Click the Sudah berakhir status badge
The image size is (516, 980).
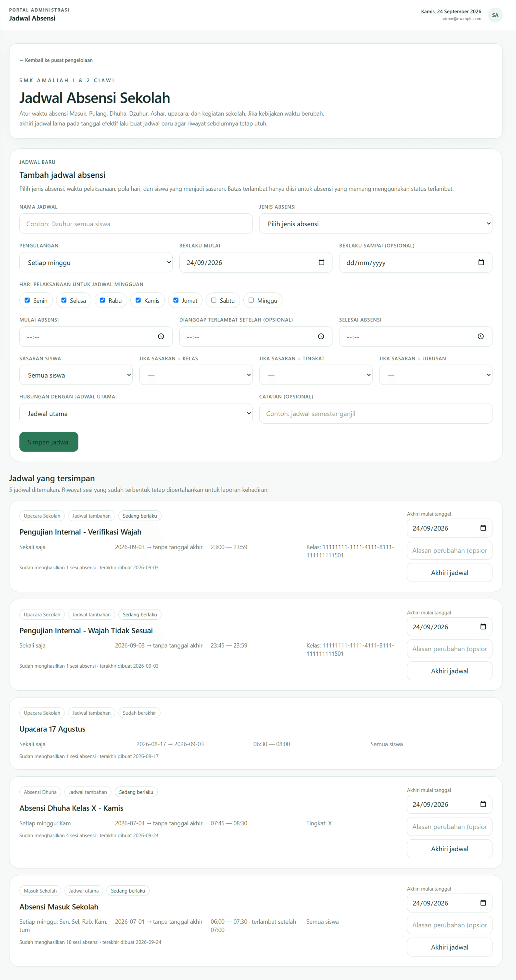click(x=139, y=713)
